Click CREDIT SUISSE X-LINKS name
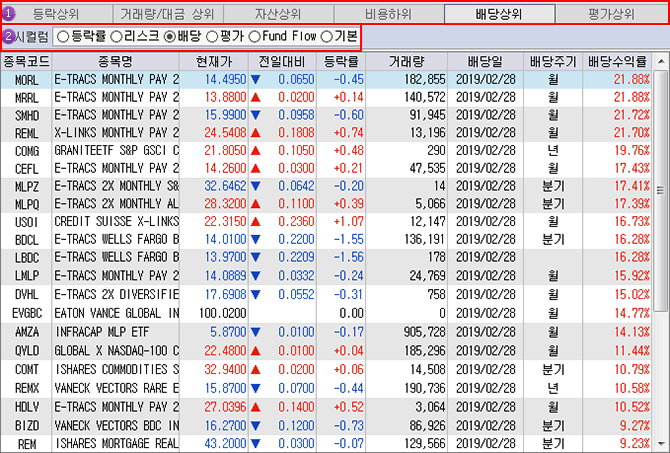Screen dimensions: 670x453 (116, 222)
